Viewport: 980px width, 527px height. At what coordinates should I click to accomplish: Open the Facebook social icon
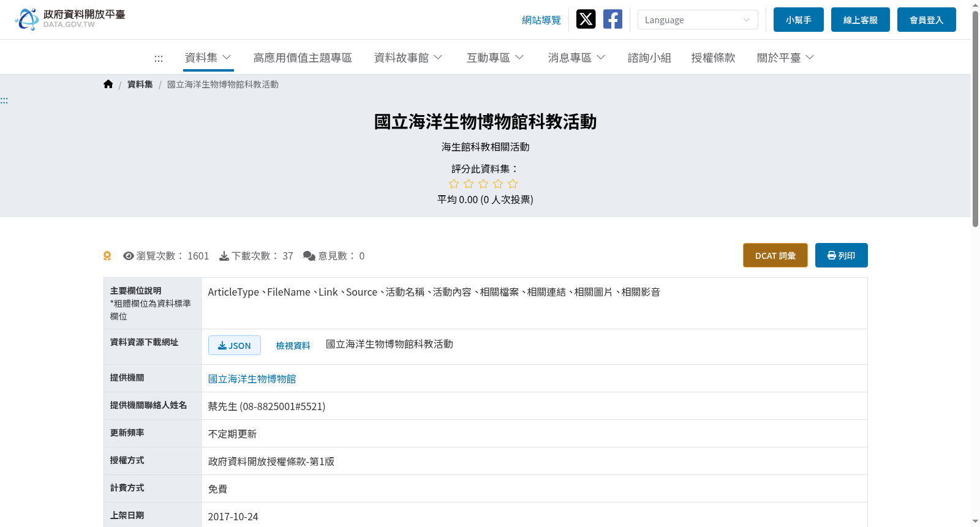tap(612, 20)
